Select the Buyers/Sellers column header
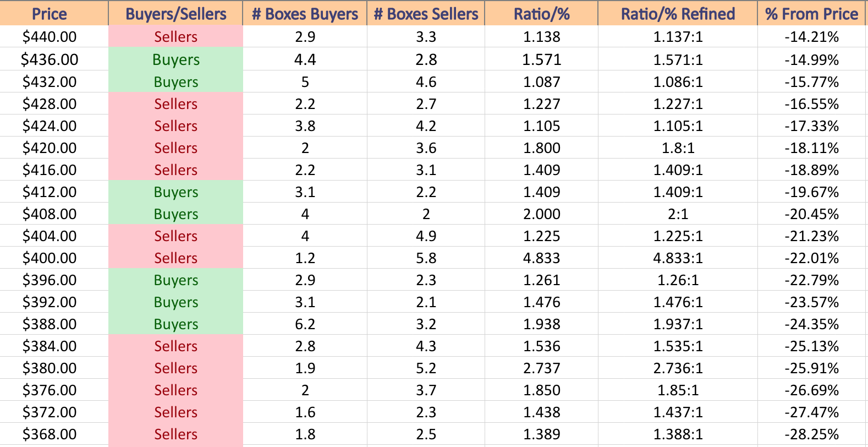The height and width of the screenshot is (447, 868). click(175, 13)
